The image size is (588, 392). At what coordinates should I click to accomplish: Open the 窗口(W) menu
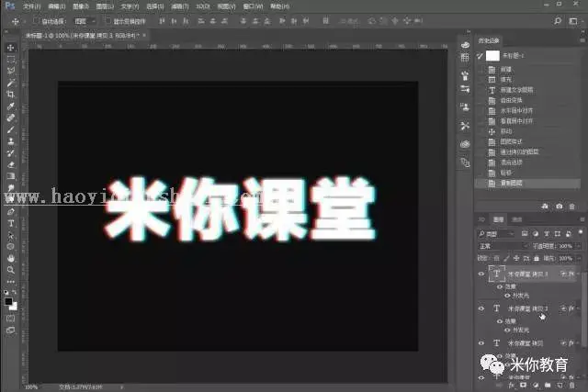click(254, 6)
